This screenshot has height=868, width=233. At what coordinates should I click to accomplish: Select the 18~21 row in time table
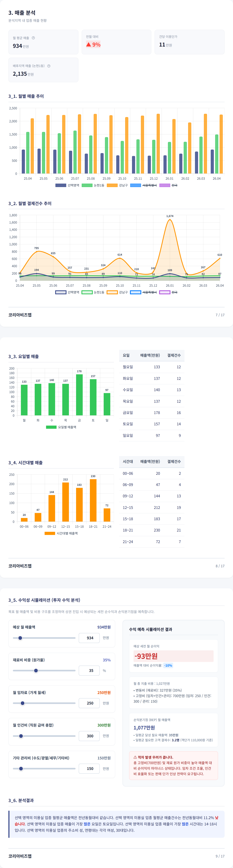(152, 530)
